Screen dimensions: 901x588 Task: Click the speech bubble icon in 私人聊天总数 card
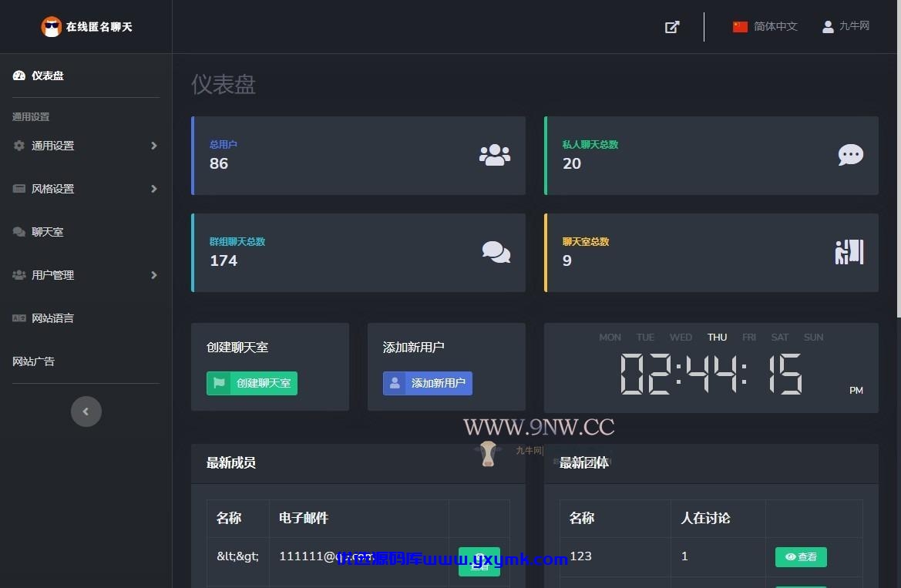[x=850, y=155]
